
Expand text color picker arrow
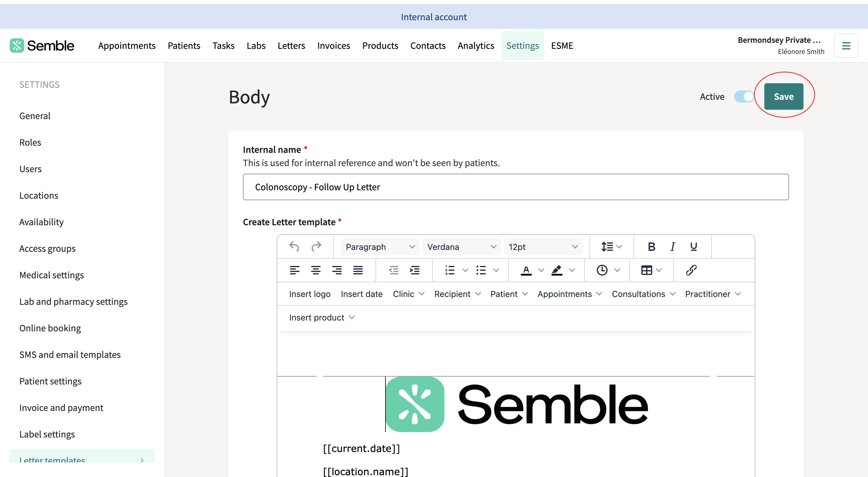tap(541, 270)
